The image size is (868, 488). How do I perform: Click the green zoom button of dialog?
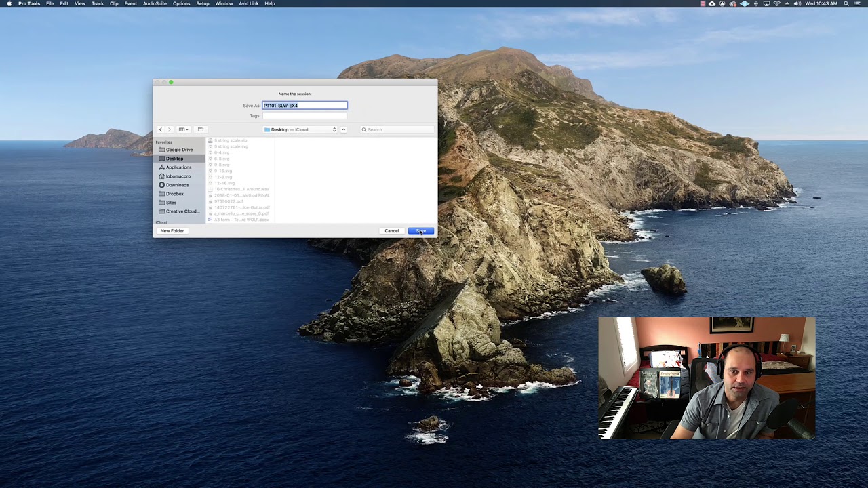171,82
